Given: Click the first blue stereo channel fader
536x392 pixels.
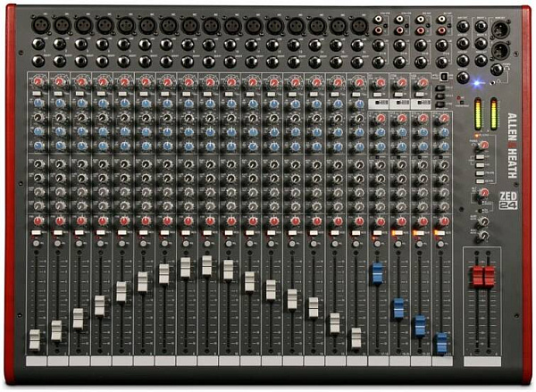Looking at the screenshot, I should click(377, 274).
